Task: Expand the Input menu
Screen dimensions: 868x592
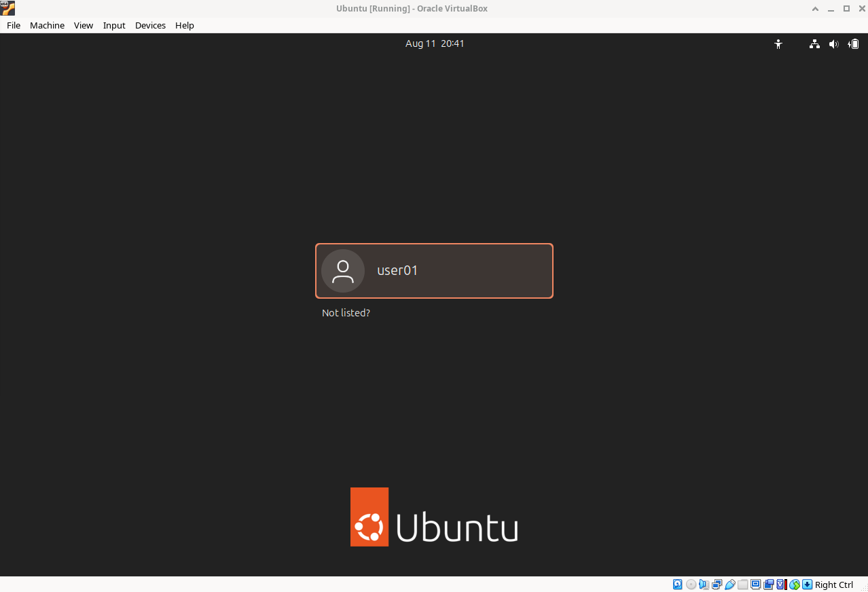Action: [x=114, y=25]
